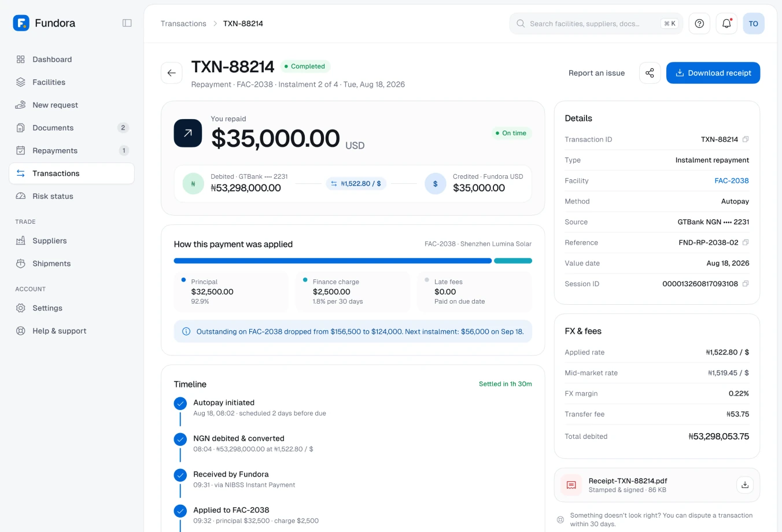782x532 pixels.
Task: Collapse the sidebar panel icon
Action: click(127, 23)
